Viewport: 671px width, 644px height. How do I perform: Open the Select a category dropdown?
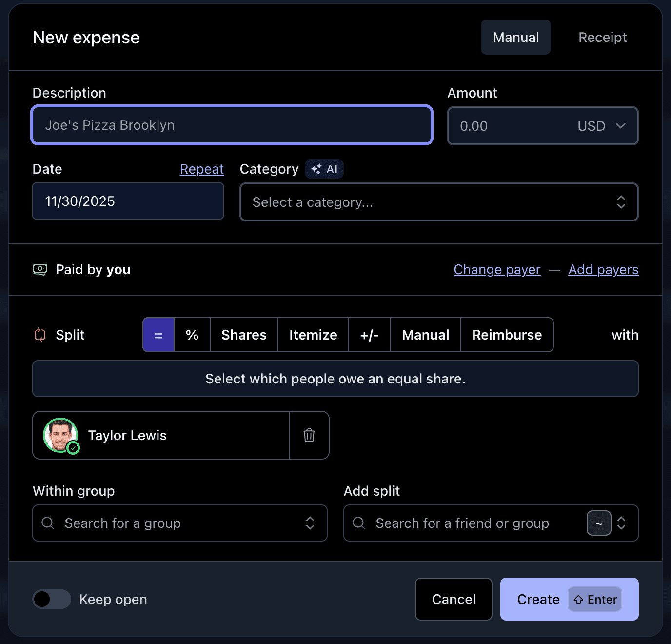438,202
